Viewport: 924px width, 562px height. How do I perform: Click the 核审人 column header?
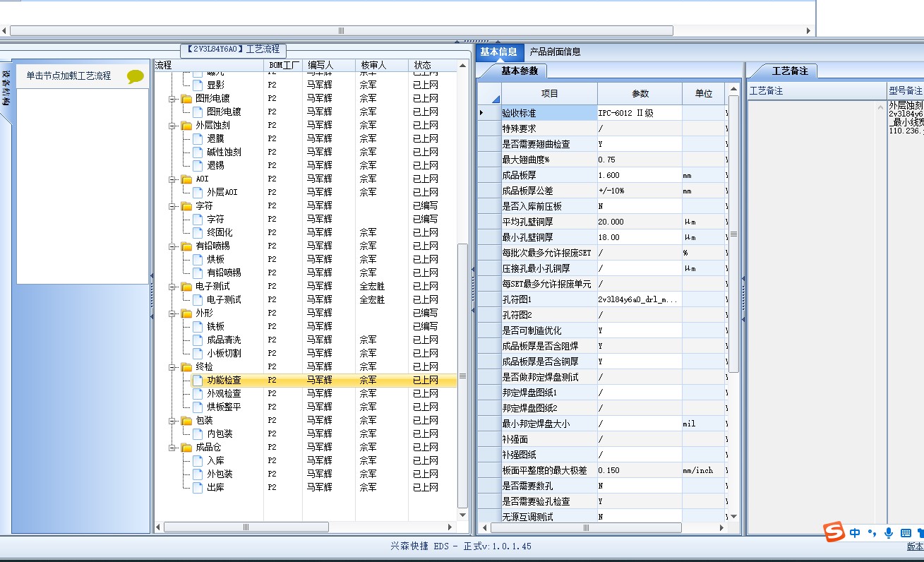(x=382, y=65)
